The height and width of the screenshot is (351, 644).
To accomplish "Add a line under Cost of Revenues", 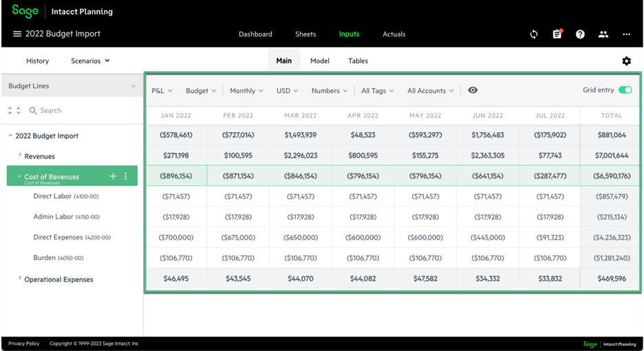I will point(113,176).
